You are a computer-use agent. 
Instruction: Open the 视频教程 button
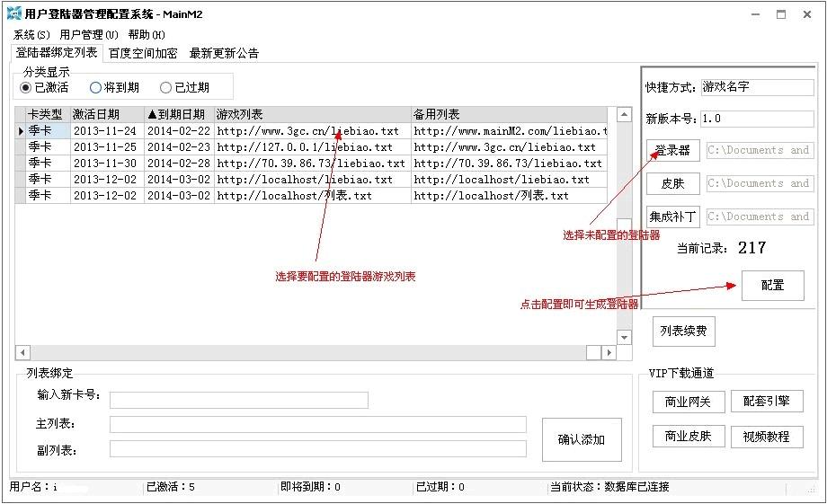pos(766,437)
